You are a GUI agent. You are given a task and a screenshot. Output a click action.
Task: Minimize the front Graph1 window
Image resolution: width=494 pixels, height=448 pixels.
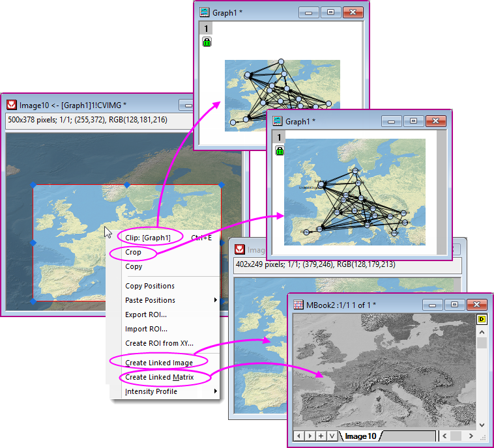pyautogui.click(x=391, y=121)
